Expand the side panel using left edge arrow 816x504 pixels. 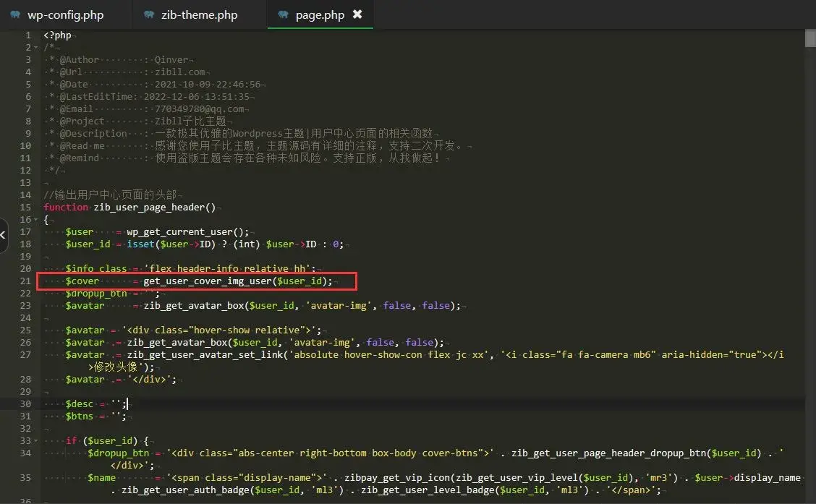coord(4,235)
